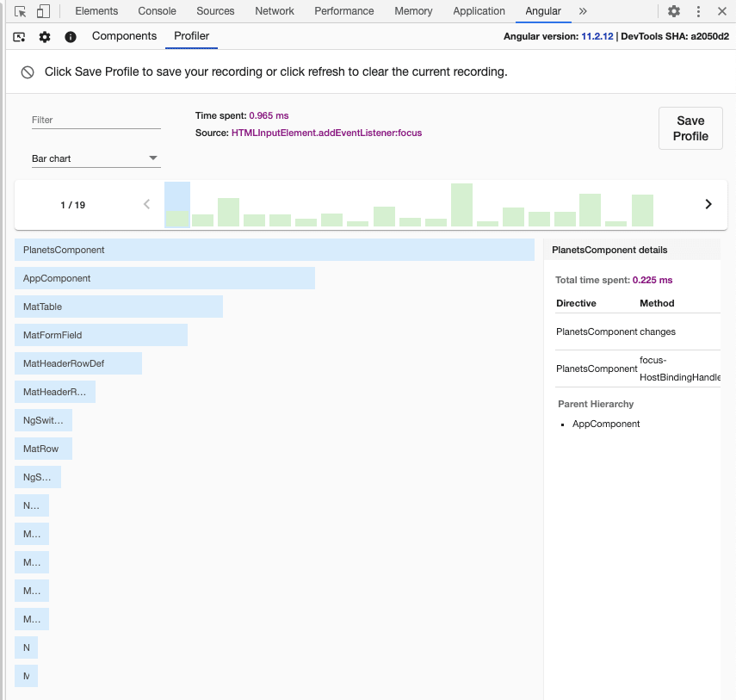Click the AppComponent bar
The image size is (736, 700).
pos(164,278)
